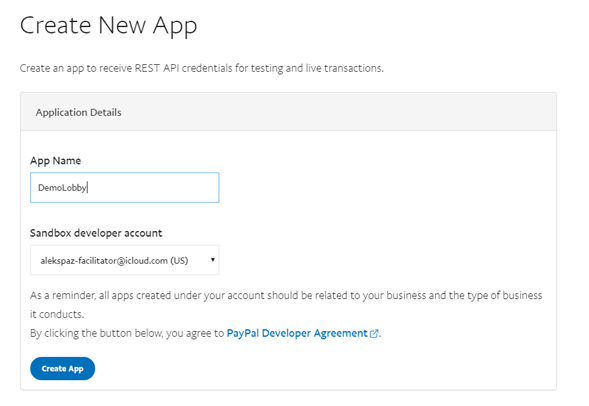This screenshot has height=406, width=589.
Task: Open the PayPal Developer Agreement link
Action: [297, 334]
